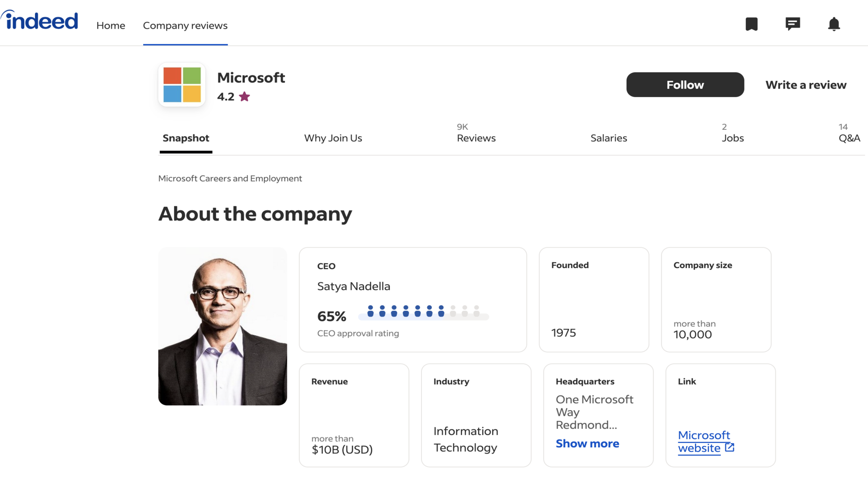This screenshot has height=488, width=868.
Task: Expand headquarters with Show more
Action: (587, 443)
